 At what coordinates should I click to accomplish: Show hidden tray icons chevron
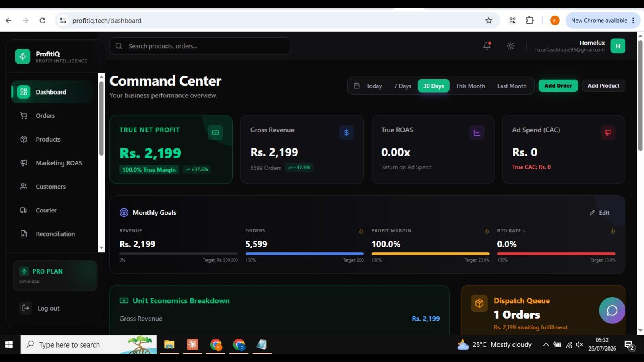click(x=546, y=345)
